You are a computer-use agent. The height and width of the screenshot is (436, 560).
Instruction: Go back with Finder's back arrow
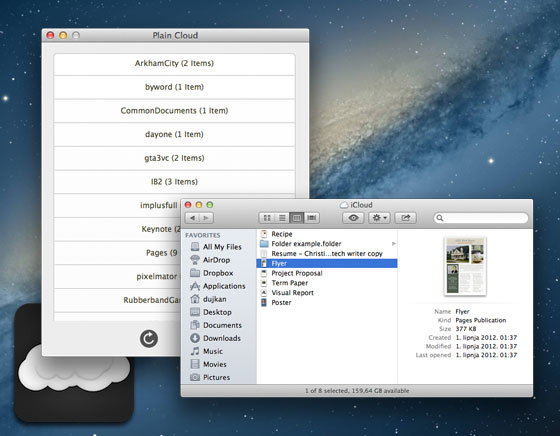tap(192, 218)
